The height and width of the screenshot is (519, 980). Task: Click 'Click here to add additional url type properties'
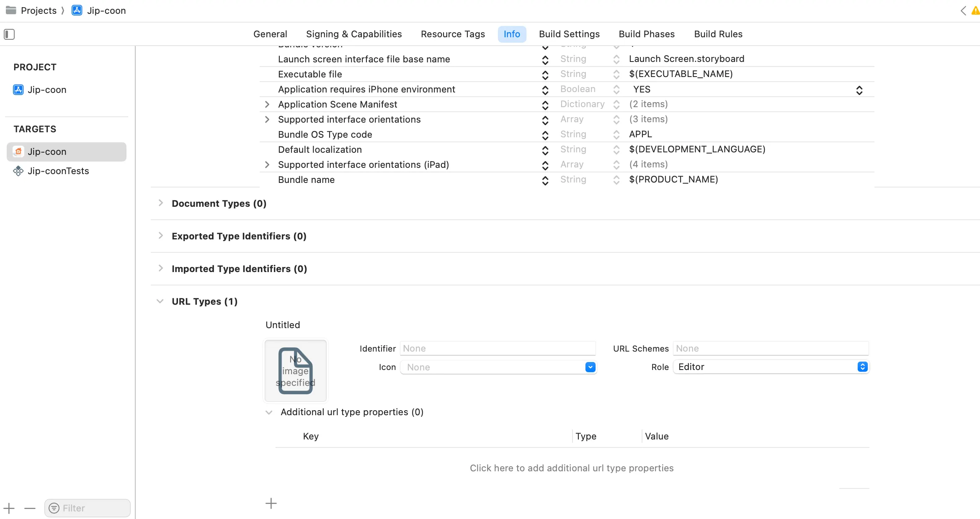[x=572, y=468]
